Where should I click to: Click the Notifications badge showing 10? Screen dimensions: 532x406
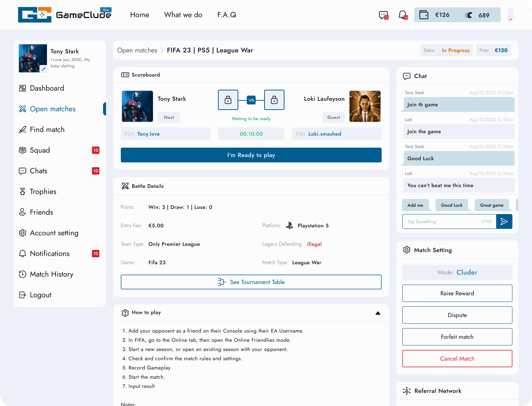(96, 254)
